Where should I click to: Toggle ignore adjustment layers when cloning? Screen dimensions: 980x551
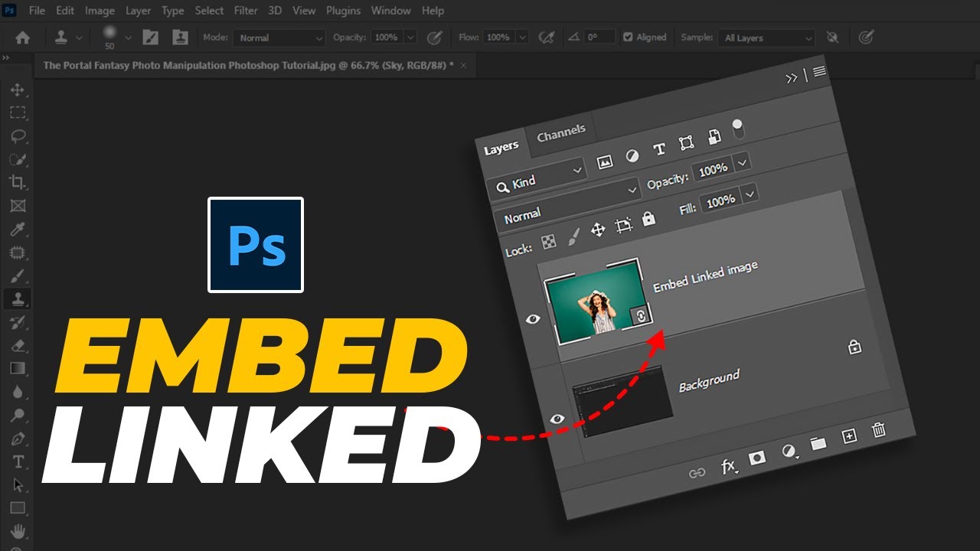tap(832, 37)
